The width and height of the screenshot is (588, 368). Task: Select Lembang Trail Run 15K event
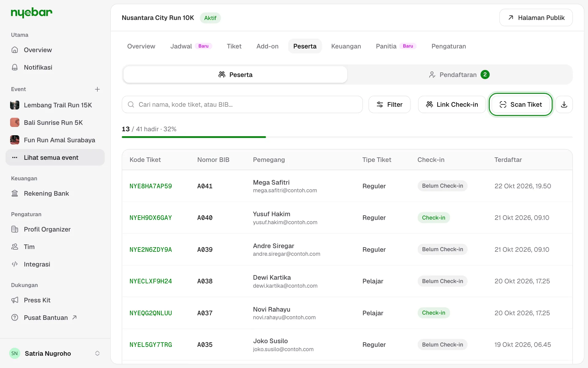coord(55,105)
